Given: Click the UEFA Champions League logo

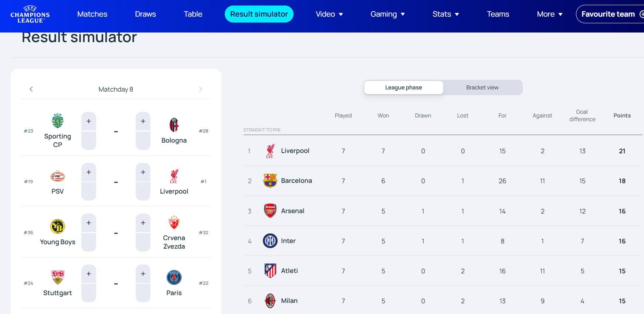Looking at the screenshot, I should 30,14.
